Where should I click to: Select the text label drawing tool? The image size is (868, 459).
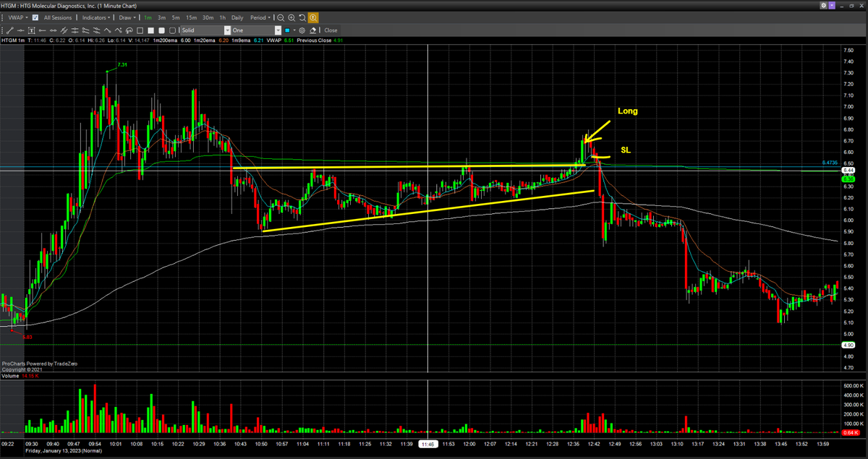pos(31,30)
